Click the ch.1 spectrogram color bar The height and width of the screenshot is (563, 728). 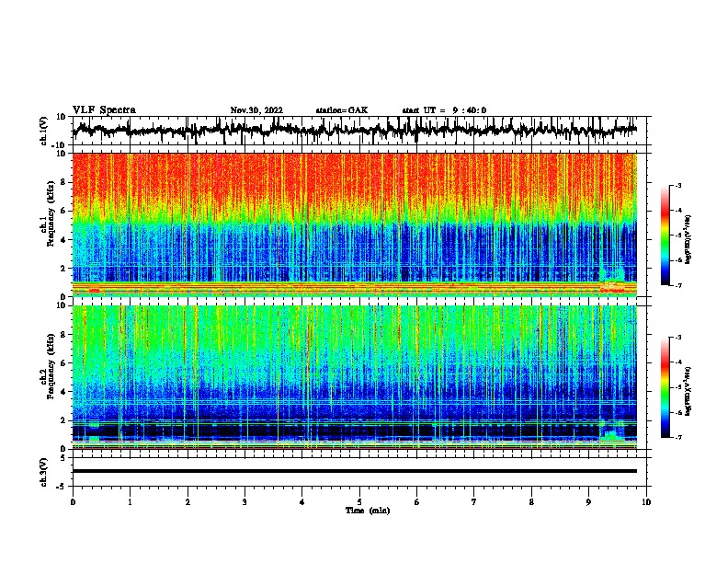click(x=665, y=236)
